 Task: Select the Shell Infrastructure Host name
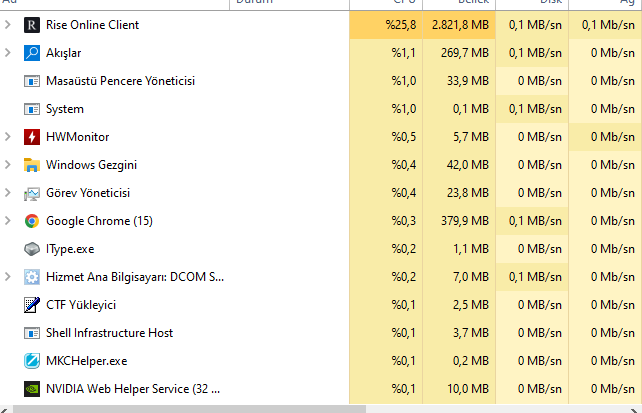(x=109, y=333)
